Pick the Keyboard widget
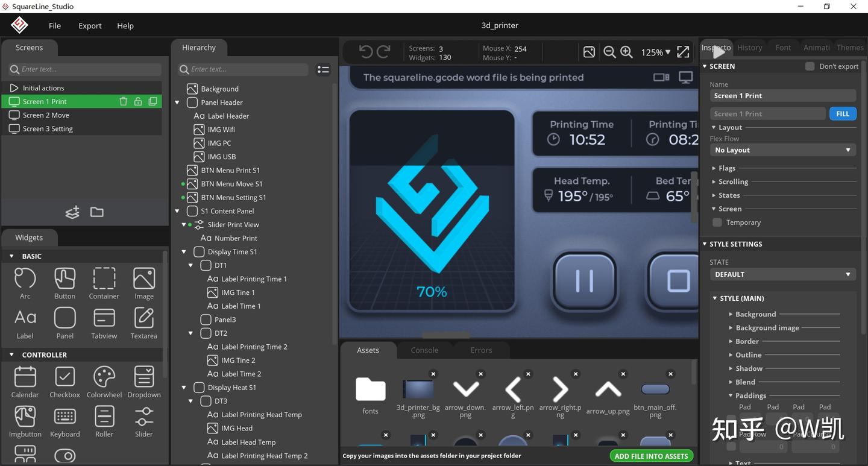 click(65, 421)
